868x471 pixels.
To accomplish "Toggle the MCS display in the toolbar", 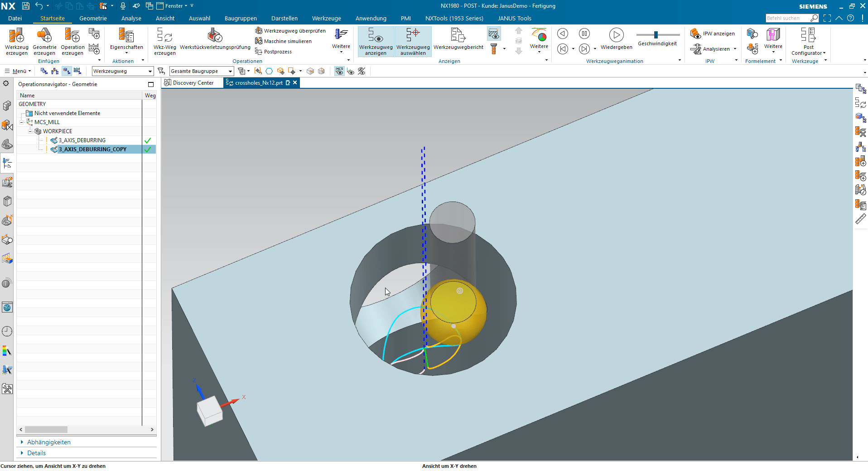I will pos(339,71).
